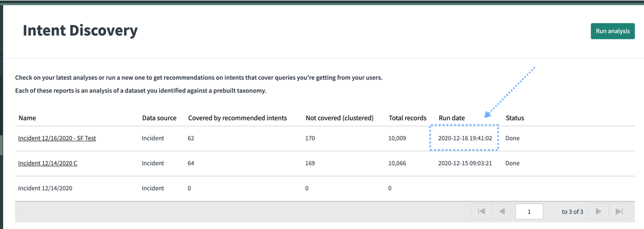Viewport: 644px width, 229px height.
Task: Click the Status column header
Action: (515, 118)
